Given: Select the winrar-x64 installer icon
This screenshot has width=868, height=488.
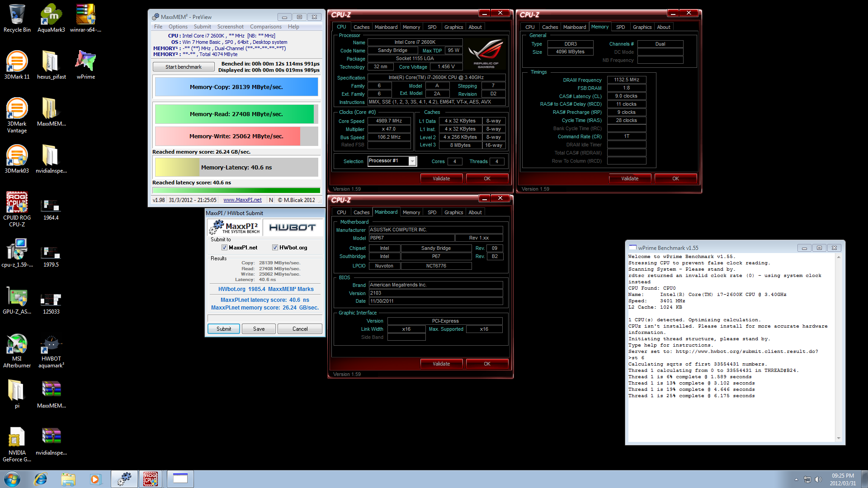Looking at the screenshot, I should 85,18.
